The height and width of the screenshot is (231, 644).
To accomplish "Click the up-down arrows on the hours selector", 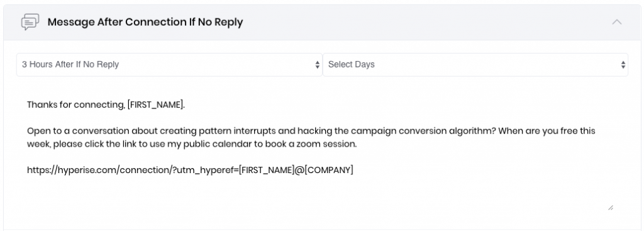I will point(317,65).
